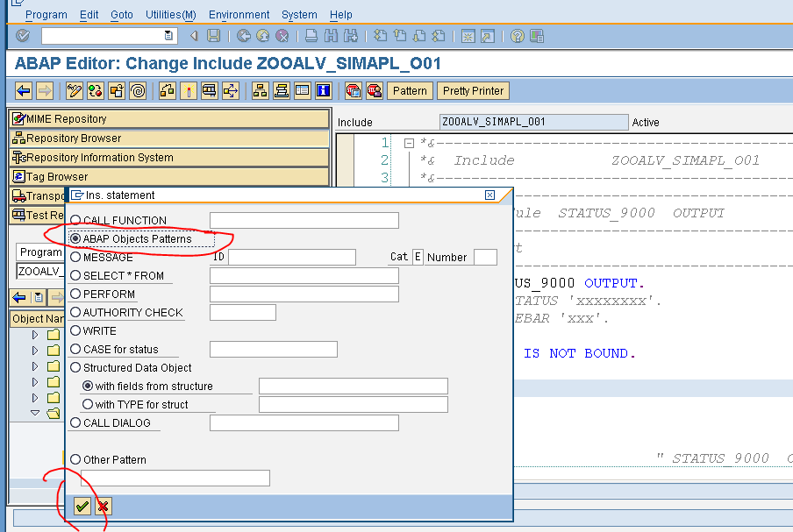Choose the SELECT * FROM pattern option

coord(75,275)
